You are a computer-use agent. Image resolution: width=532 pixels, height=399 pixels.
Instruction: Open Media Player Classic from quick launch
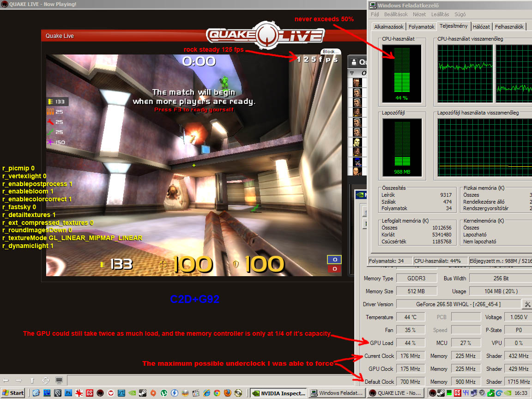coord(195,393)
